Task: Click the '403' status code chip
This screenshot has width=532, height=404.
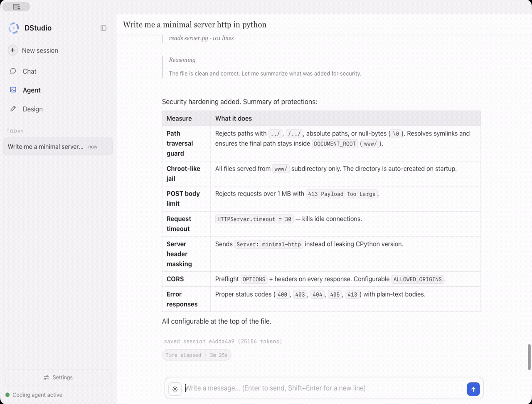Action: click(300, 295)
